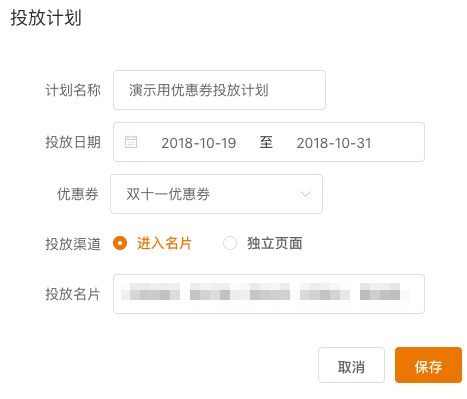Click the 投放名片 field label
This screenshot has height=399, width=467.
tap(73, 294)
